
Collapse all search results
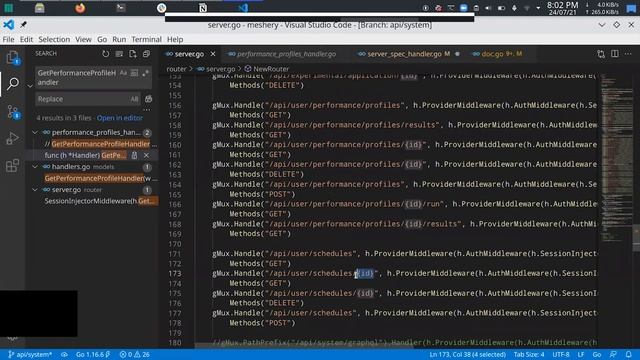[x=146, y=54]
